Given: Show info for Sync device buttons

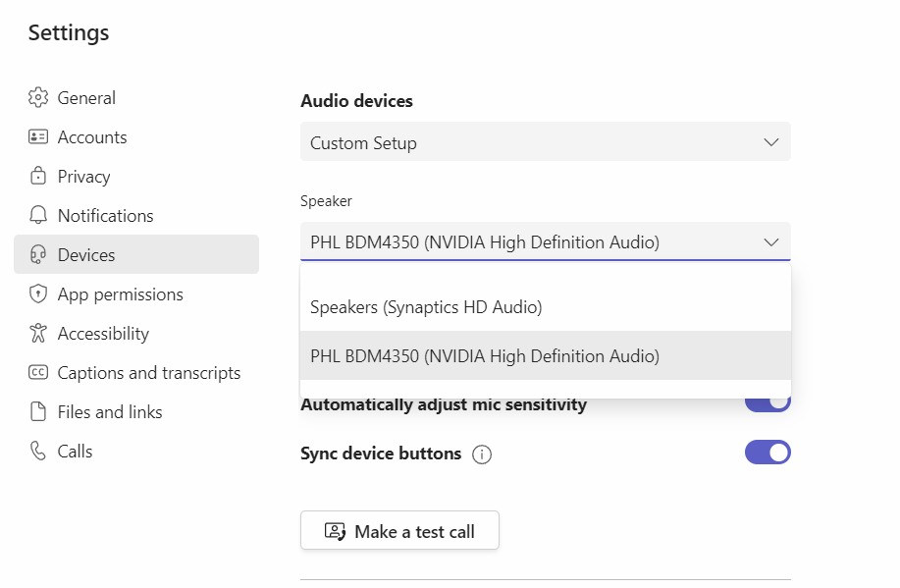Looking at the screenshot, I should (482, 454).
